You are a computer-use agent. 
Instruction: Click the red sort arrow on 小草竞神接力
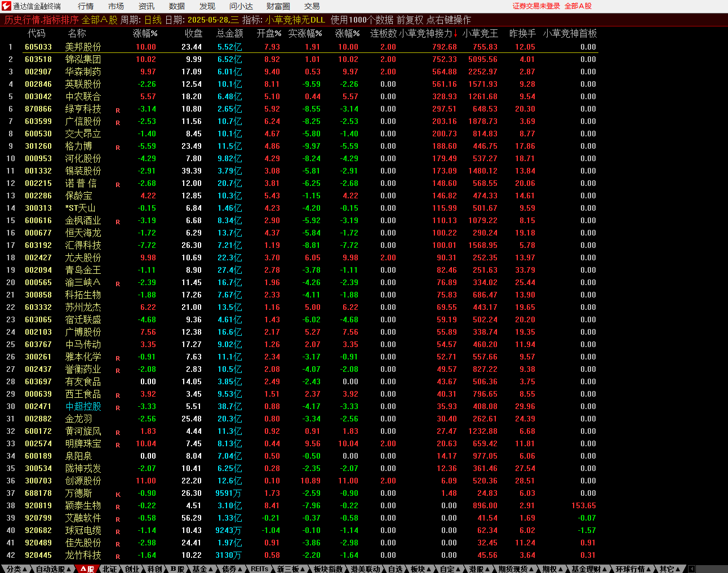coord(455,34)
